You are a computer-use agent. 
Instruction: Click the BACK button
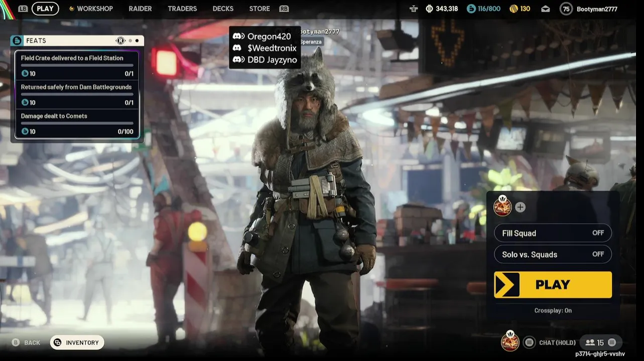32,343
